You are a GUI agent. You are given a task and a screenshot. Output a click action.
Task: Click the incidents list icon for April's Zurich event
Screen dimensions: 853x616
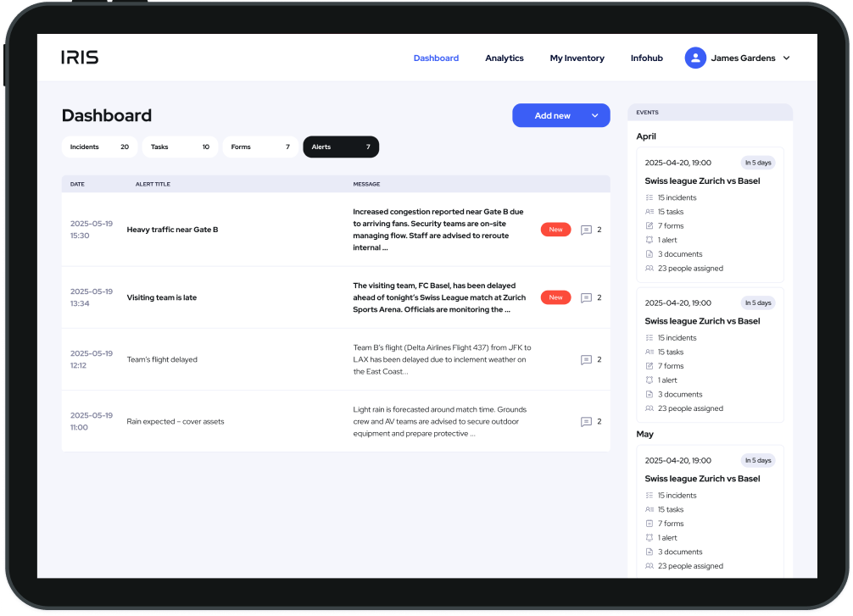click(x=648, y=197)
